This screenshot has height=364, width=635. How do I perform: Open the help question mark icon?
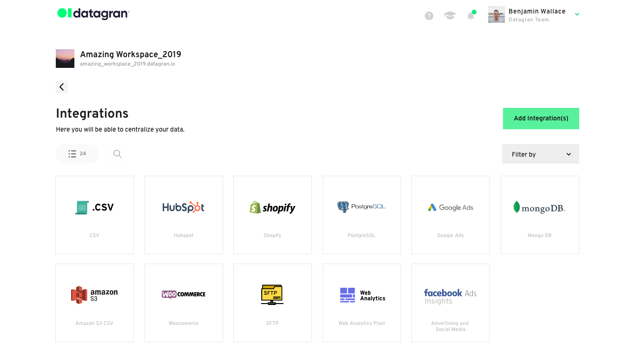coord(429,16)
